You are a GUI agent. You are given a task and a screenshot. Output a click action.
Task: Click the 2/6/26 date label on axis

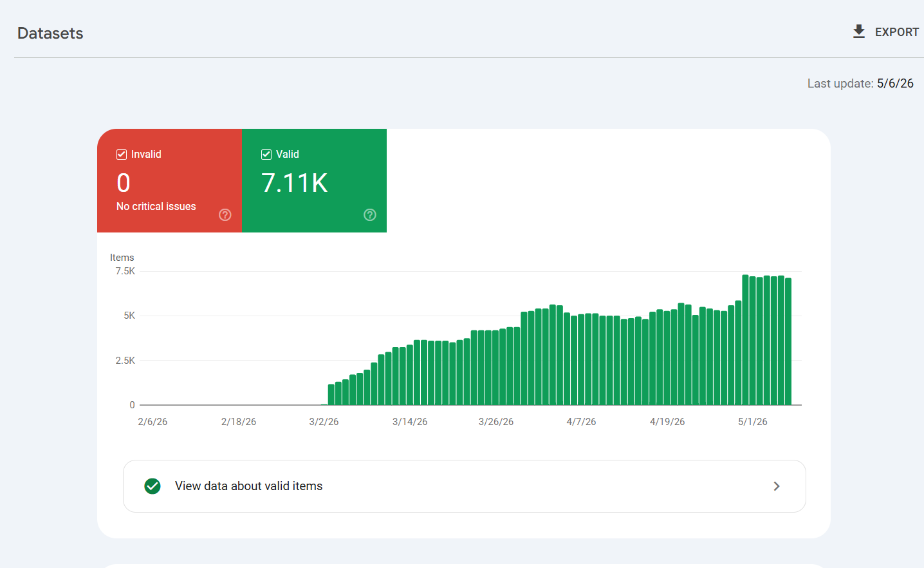coord(152,422)
